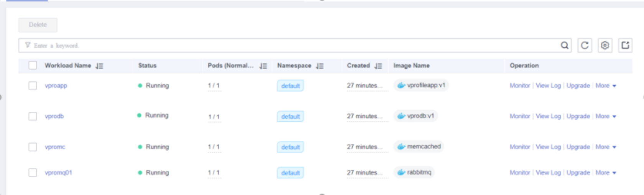Image resolution: width=644 pixels, height=195 pixels.
Task: Click the search magnifier icon
Action: pyautogui.click(x=564, y=45)
